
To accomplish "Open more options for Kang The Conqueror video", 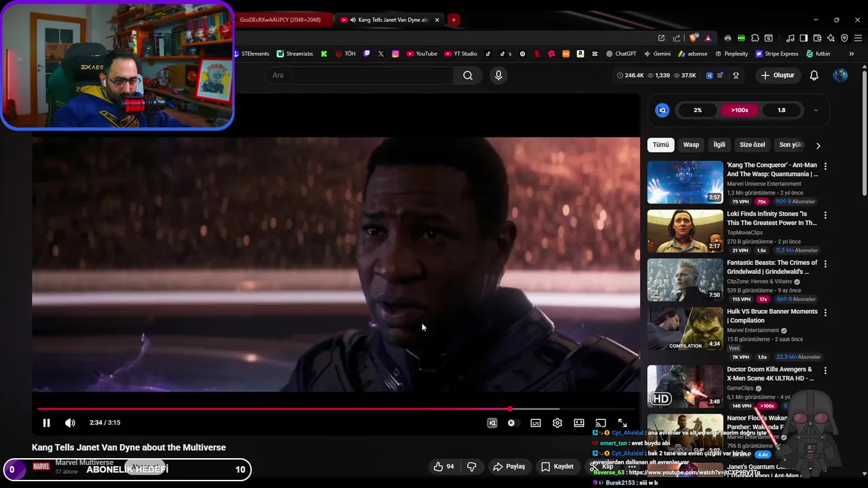I will [x=825, y=166].
